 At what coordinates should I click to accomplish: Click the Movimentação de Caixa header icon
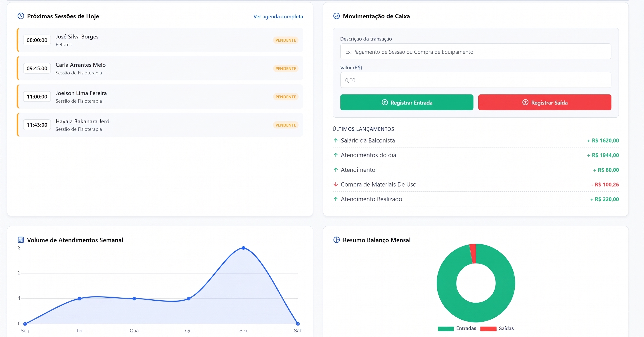[336, 16]
